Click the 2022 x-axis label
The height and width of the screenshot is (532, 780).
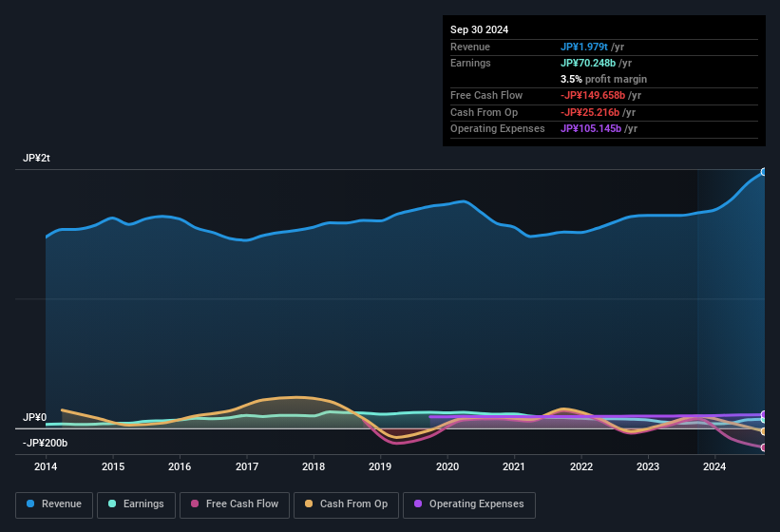click(581, 466)
